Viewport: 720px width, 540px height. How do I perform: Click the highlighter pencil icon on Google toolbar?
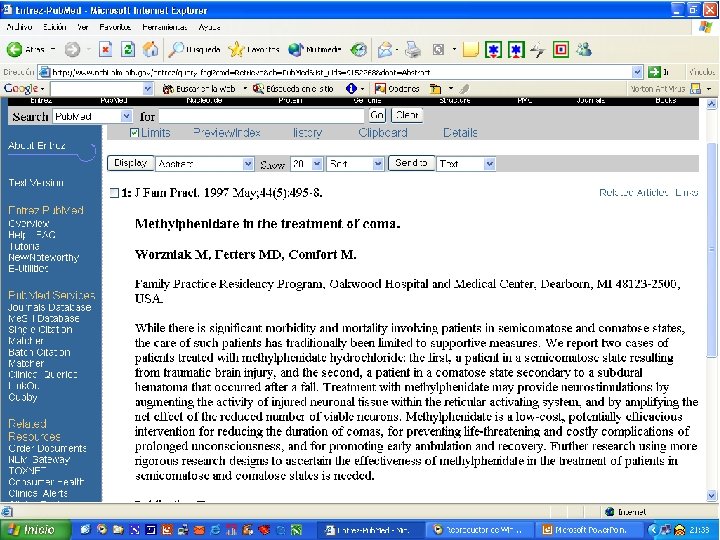(x=465, y=89)
